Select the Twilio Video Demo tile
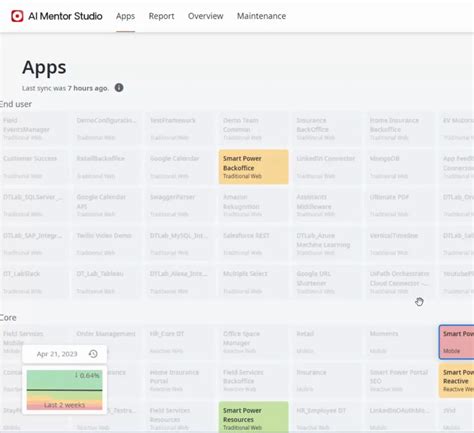The width and height of the screenshot is (474, 433). [x=107, y=244]
